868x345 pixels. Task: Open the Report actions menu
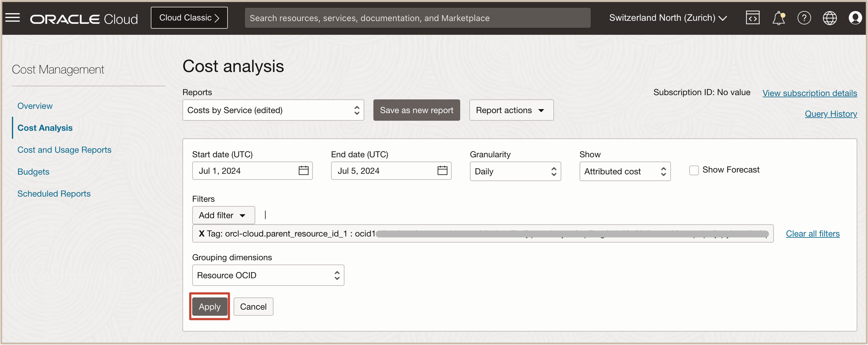point(511,110)
